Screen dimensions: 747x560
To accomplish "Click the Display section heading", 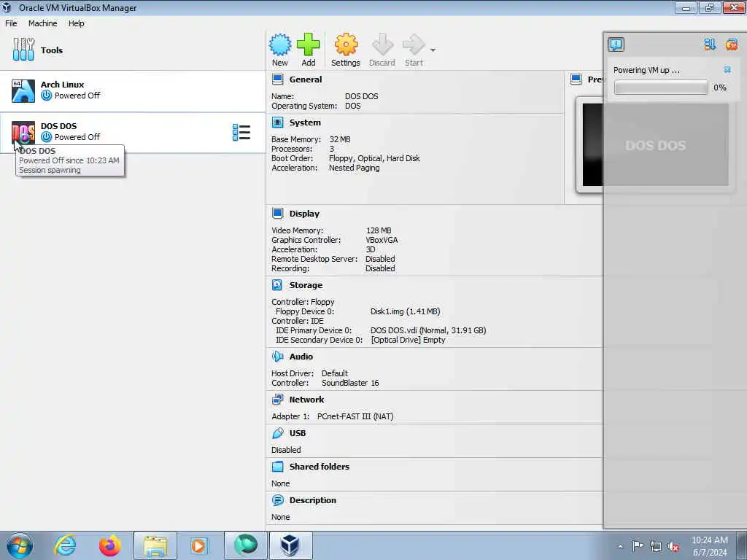I will tap(304, 214).
